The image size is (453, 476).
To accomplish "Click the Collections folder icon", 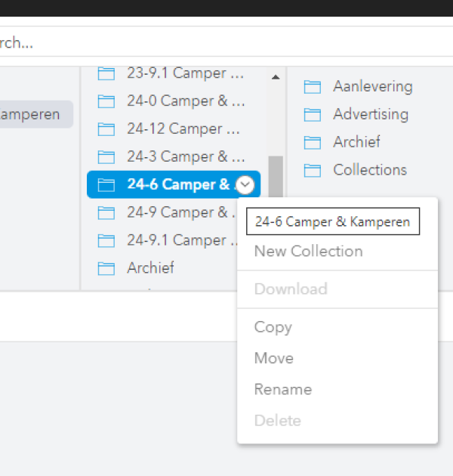I will click(313, 170).
